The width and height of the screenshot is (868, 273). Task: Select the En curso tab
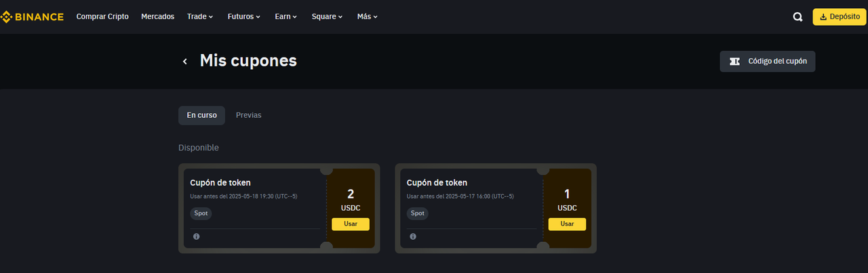click(201, 115)
